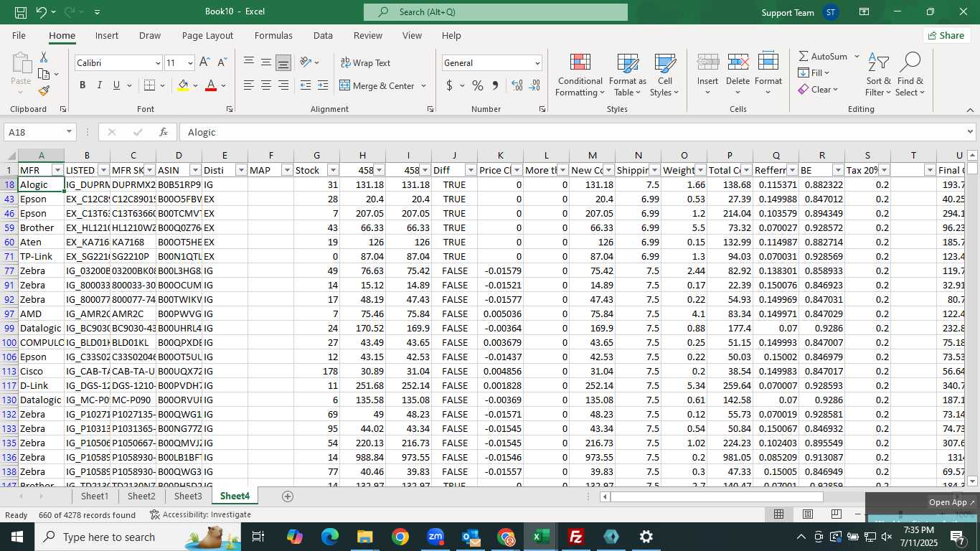Viewport: 980px width, 551px height.
Task: Toggle Top Align
Action: [248, 62]
